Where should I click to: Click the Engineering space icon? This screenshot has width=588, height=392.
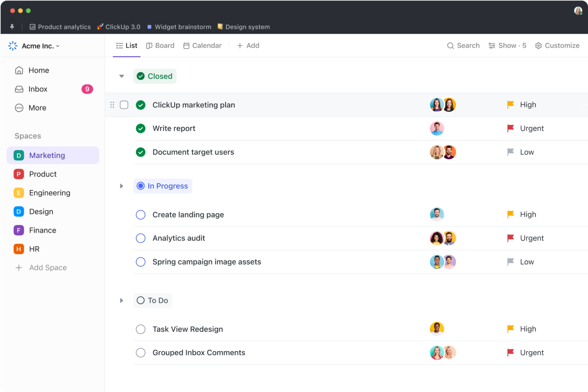[x=18, y=193]
